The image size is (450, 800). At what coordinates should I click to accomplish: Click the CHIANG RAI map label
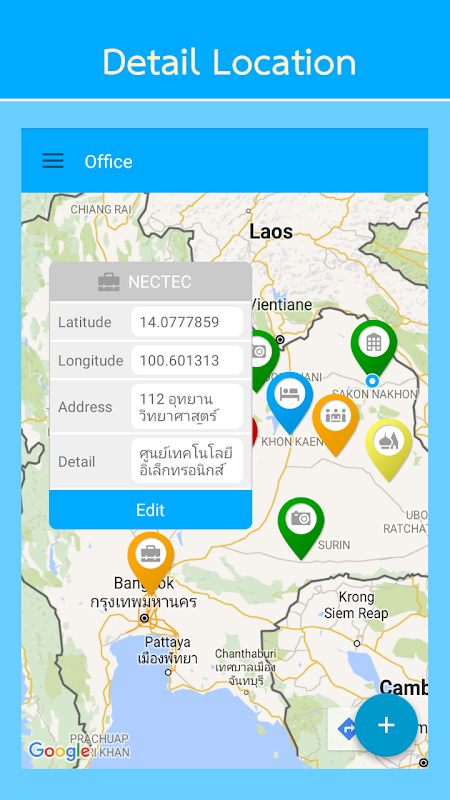click(x=101, y=209)
